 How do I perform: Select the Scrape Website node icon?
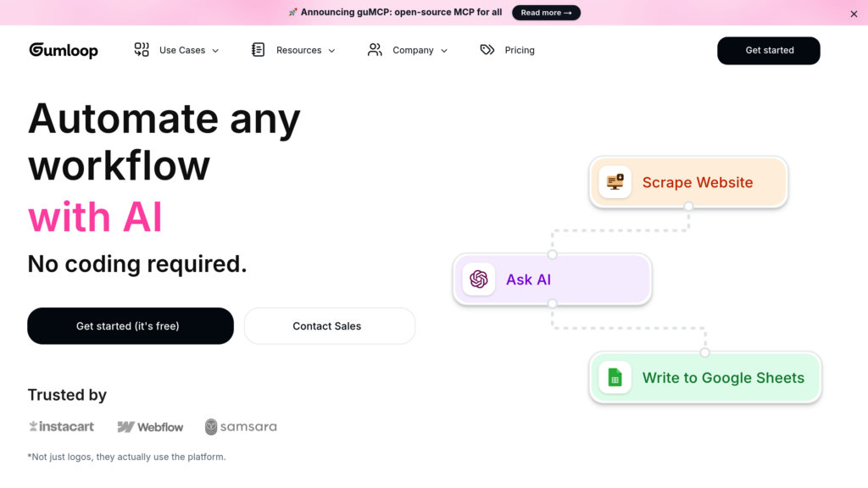614,181
